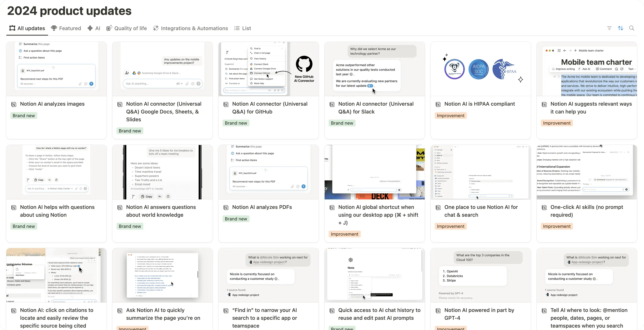The width and height of the screenshot is (644, 330).
Task: Open the List view tab
Action: [x=246, y=28]
